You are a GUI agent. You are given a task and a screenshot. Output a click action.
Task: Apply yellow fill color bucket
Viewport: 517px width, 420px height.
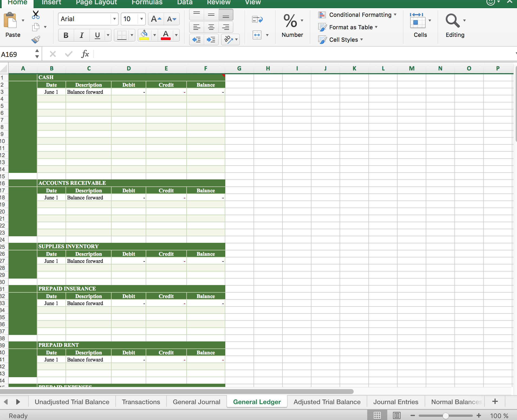[144, 35]
